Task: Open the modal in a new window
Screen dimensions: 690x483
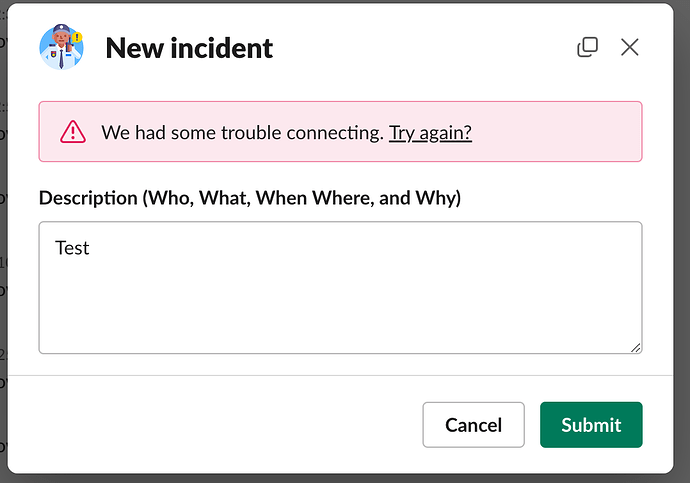Action: coord(588,47)
